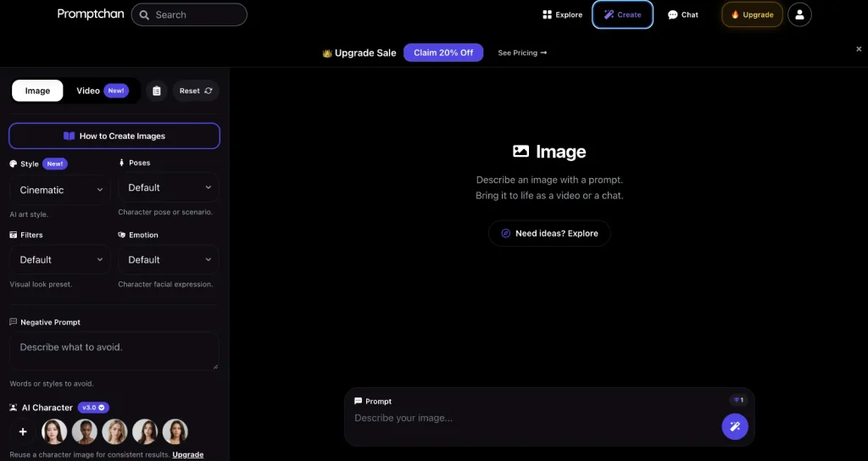The height and width of the screenshot is (461, 868).
Task: Click the Prompt label chat icon
Action: click(x=359, y=401)
